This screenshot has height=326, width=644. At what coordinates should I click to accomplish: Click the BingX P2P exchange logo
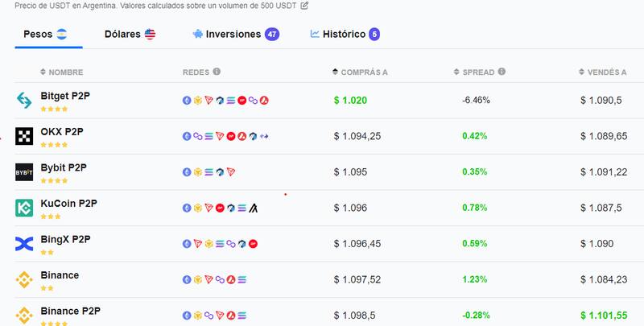click(24, 243)
